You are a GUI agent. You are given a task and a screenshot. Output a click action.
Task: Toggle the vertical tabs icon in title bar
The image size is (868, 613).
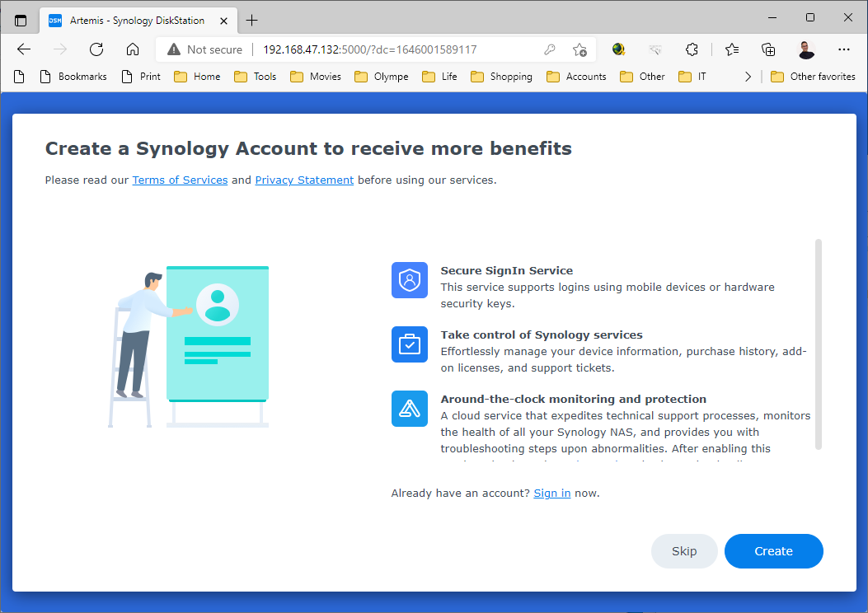coord(21,21)
